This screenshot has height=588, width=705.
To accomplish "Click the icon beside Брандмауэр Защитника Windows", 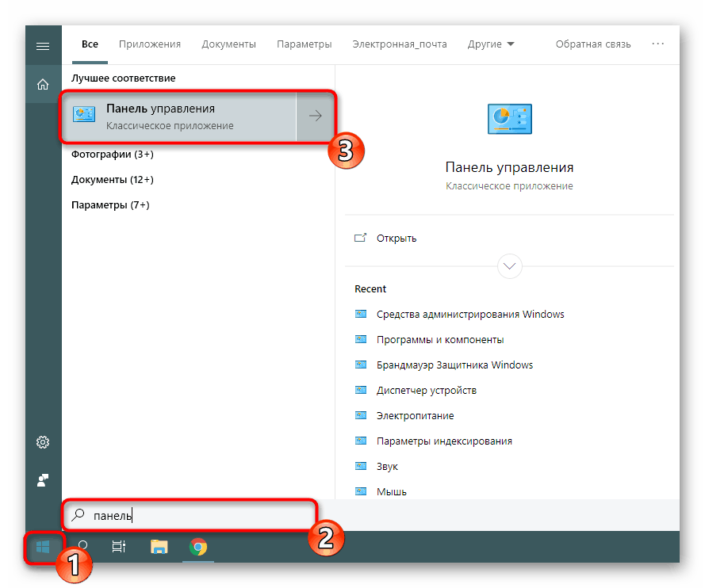I will pos(361,365).
